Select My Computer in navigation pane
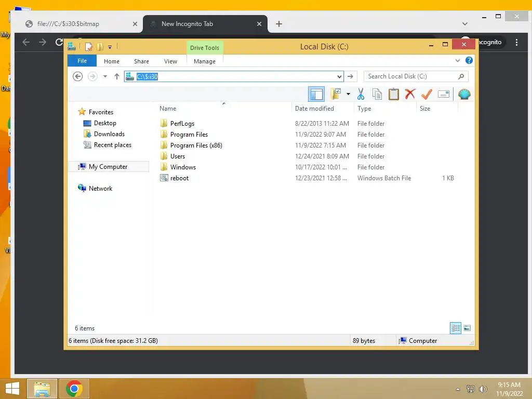 tap(108, 167)
